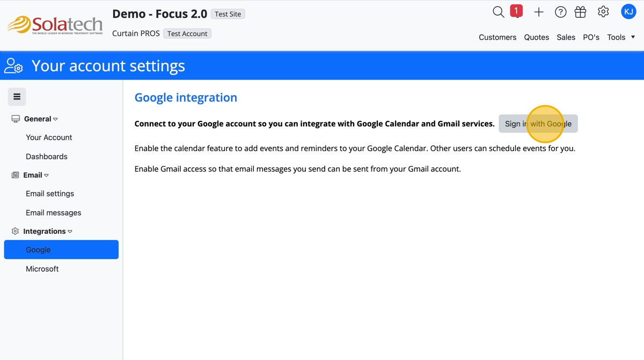Click the Solatech logo
This screenshot has width=644, height=360.
[55, 25]
